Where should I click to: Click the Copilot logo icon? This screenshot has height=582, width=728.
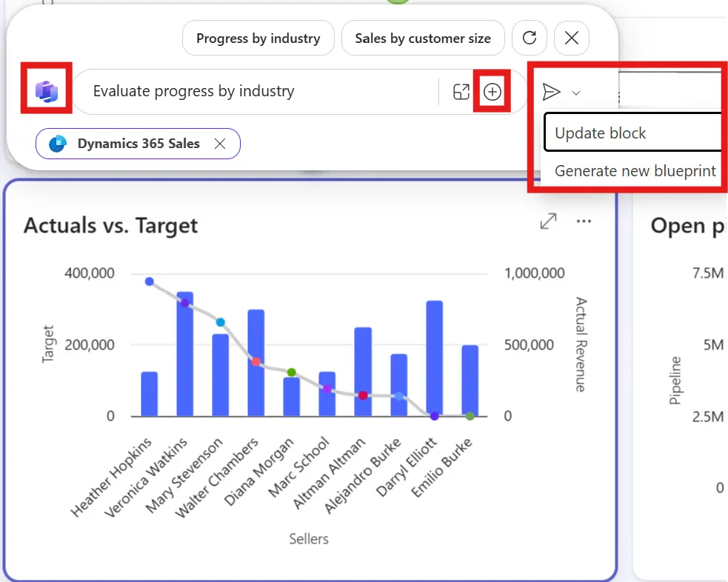[46, 91]
